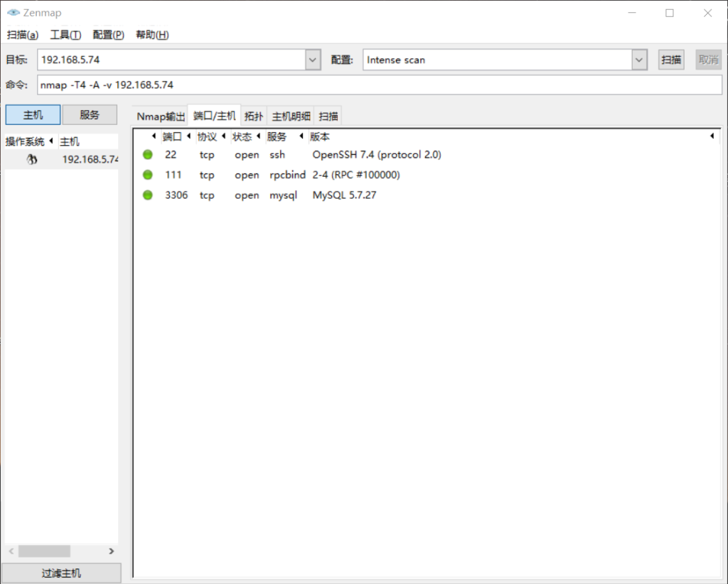Toggle the 服务 services view button
This screenshot has height=584, width=728.
[x=90, y=115]
